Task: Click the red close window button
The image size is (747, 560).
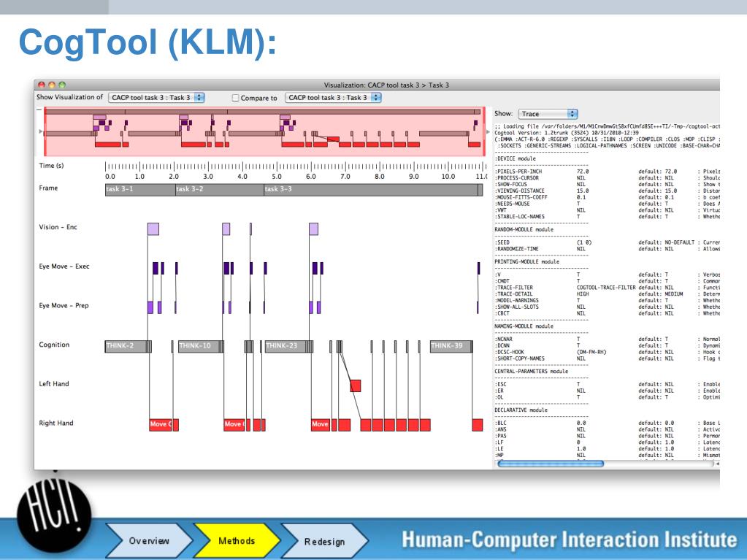Action: click(x=42, y=85)
